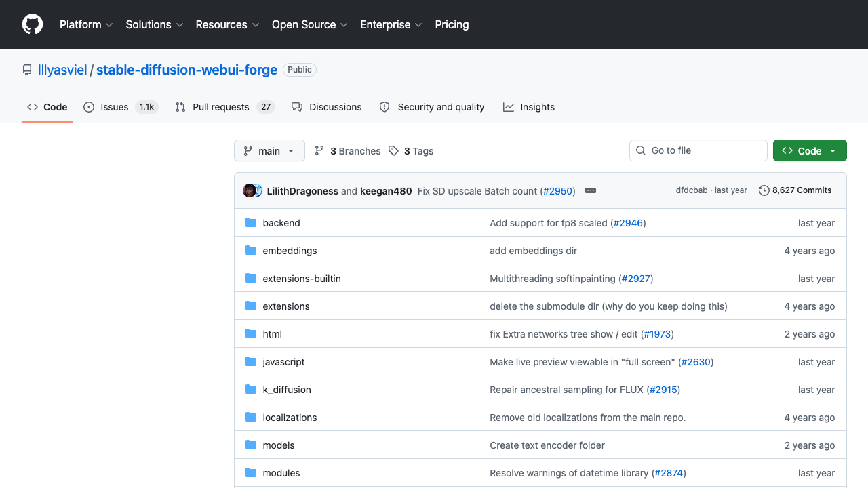The image size is (868, 488).
Task: Open the Pull requests tab
Action: (224, 107)
